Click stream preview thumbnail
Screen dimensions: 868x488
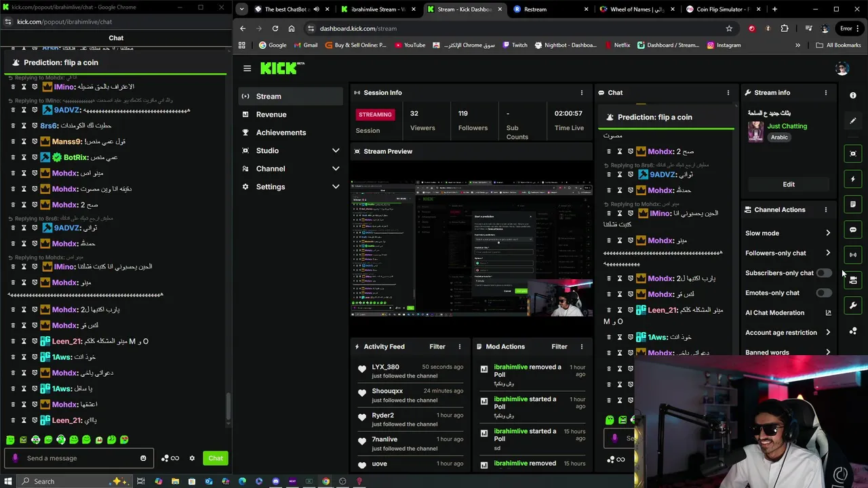(471, 249)
